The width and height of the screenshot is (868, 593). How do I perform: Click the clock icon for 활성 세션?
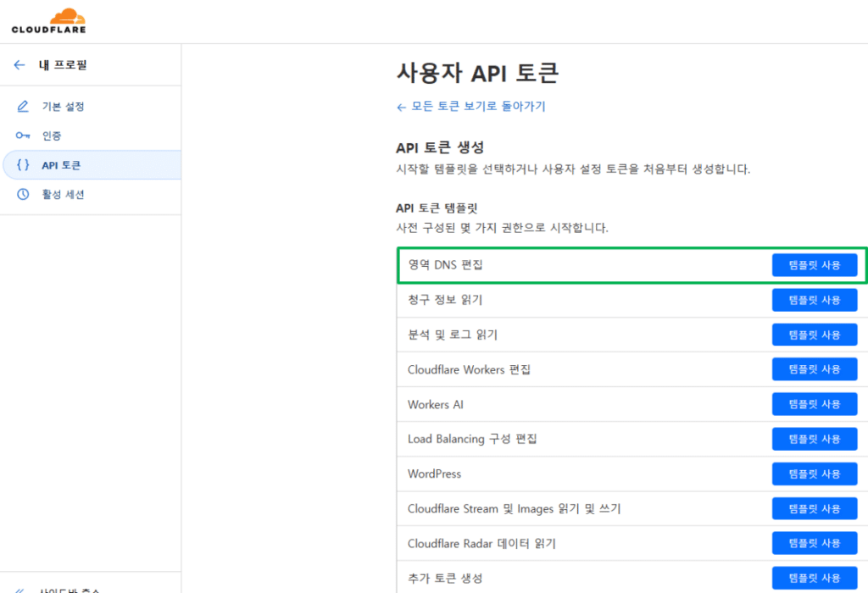tap(23, 194)
